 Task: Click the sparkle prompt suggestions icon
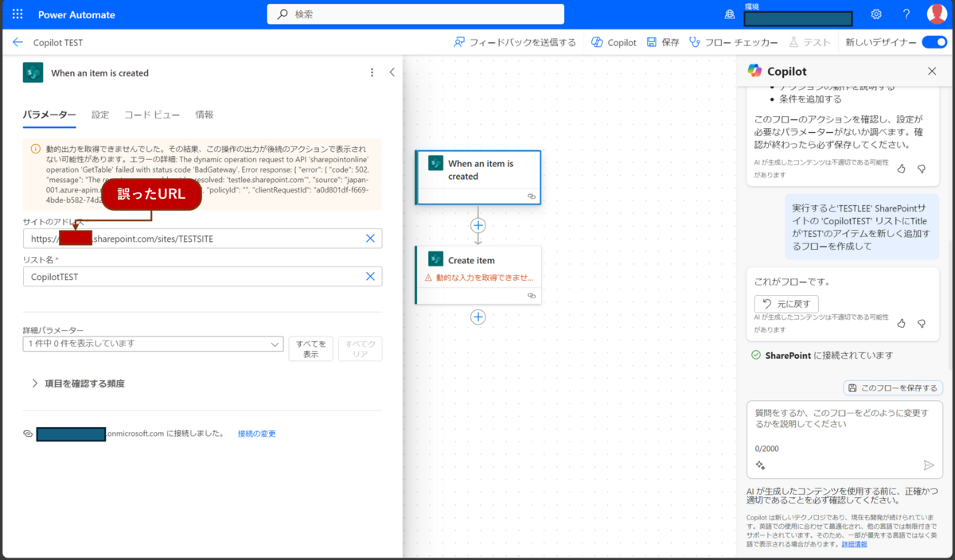click(x=760, y=465)
